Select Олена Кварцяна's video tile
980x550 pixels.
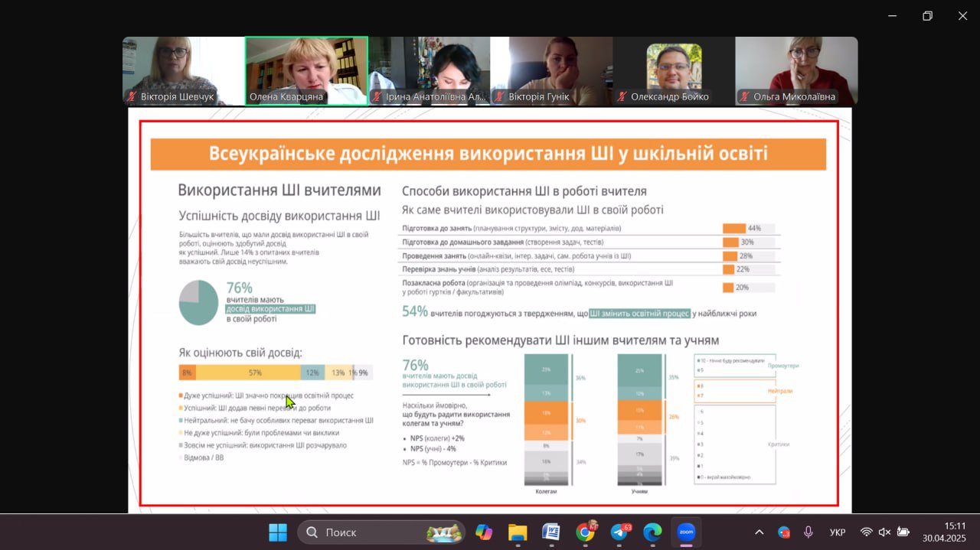tap(306, 70)
